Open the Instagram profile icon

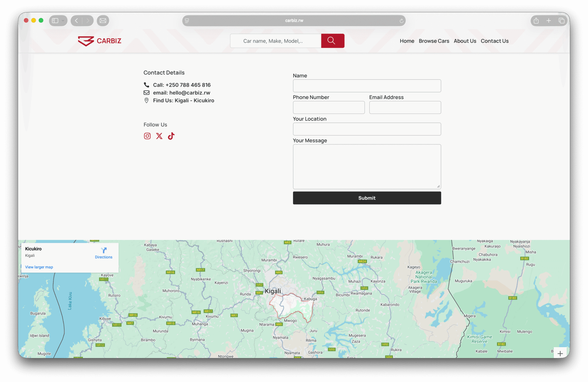(147, 136)
